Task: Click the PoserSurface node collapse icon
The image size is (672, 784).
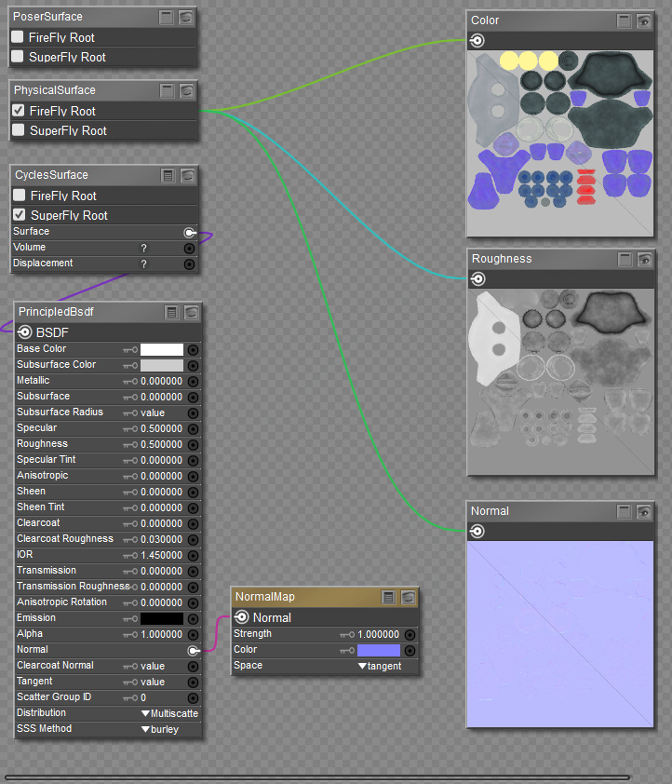Action: click(167, 17)
